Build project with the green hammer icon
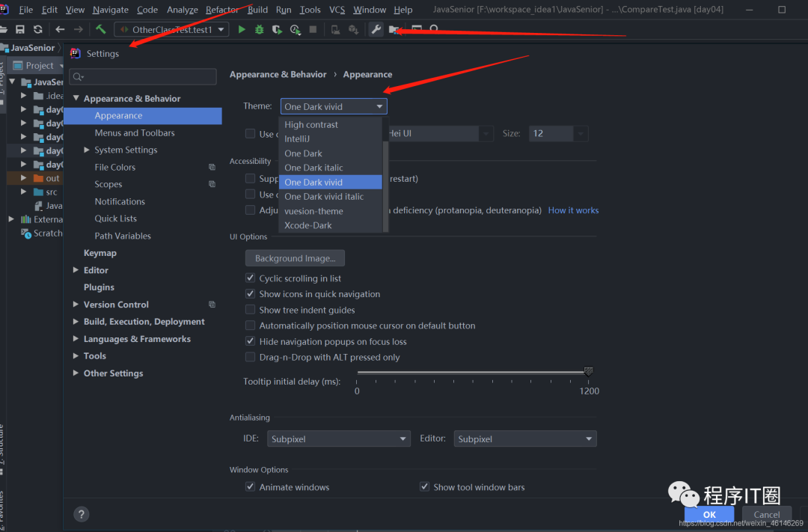Image resolution: width=808 pixels, height=532 pixels. tap(100, 29)
